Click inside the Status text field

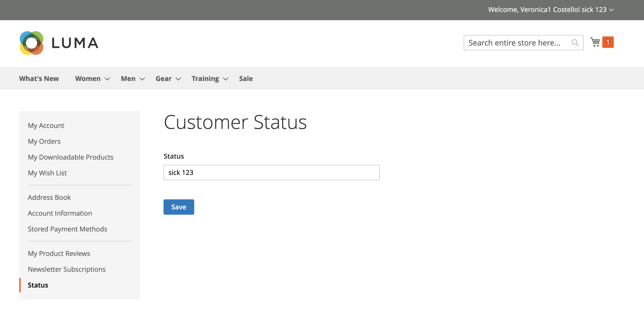click(271, 172)
